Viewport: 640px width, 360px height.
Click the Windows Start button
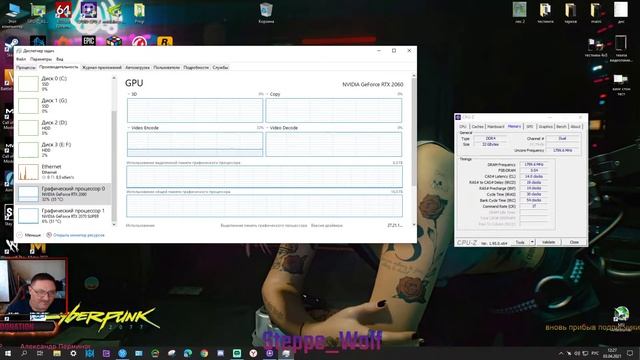click(7, 353)
